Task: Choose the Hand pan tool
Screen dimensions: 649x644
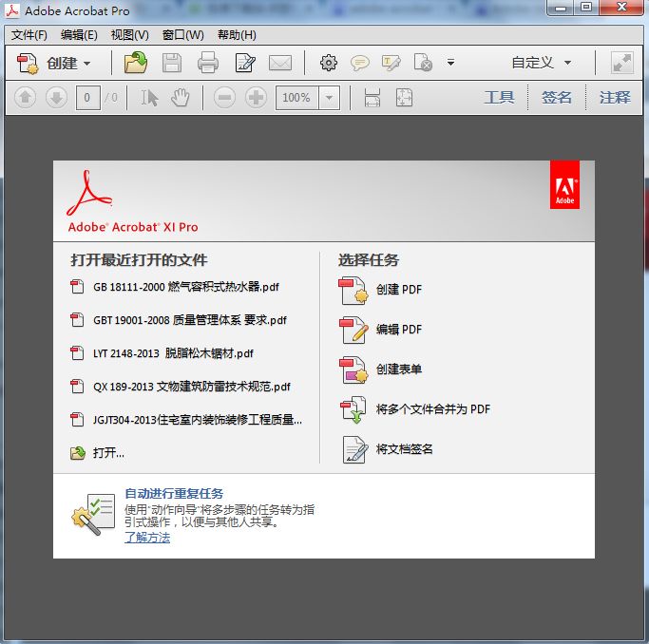Action: [x=181, y=98]
